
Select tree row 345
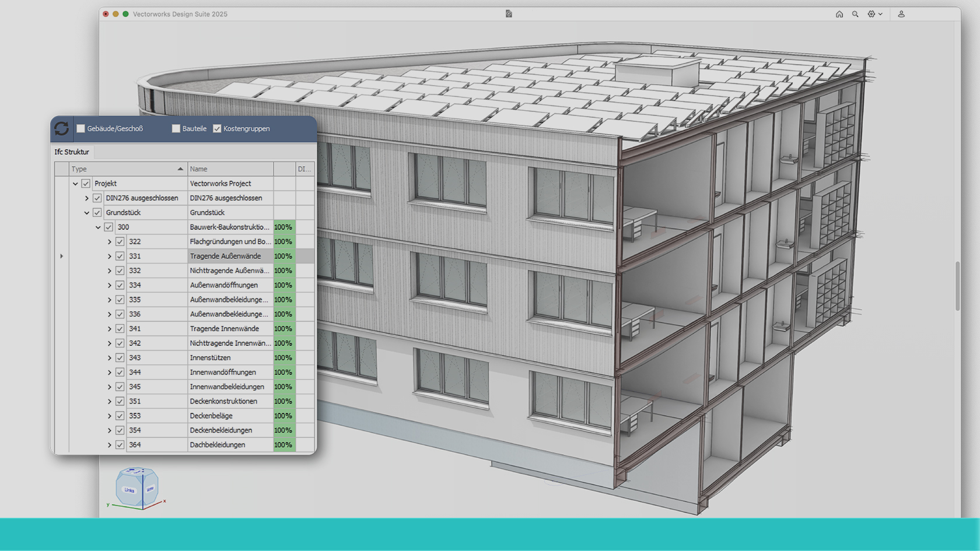click(x=184, y=387)
